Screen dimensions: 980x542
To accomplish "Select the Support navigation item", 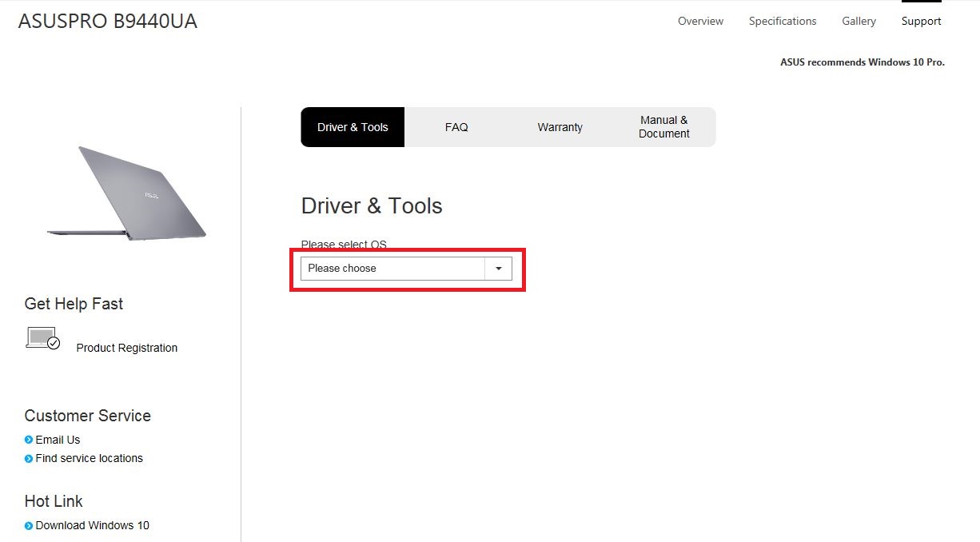I will pos(921,21).
